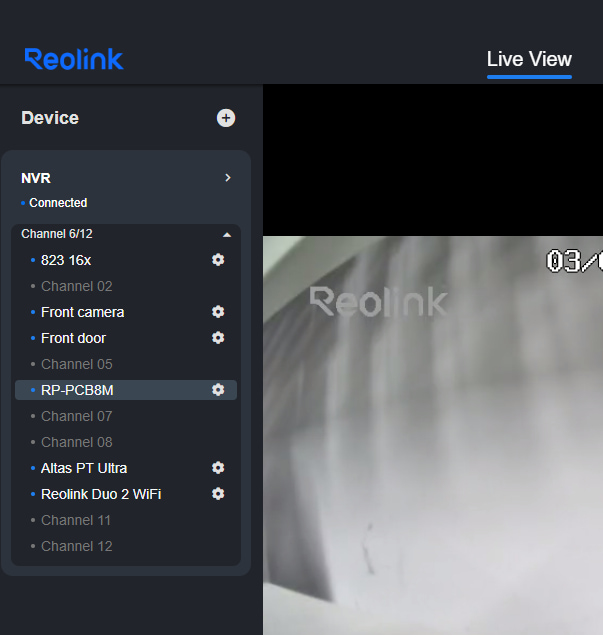
Task: Click the Channel 6/12 header label
Action: tap(57, 234)
